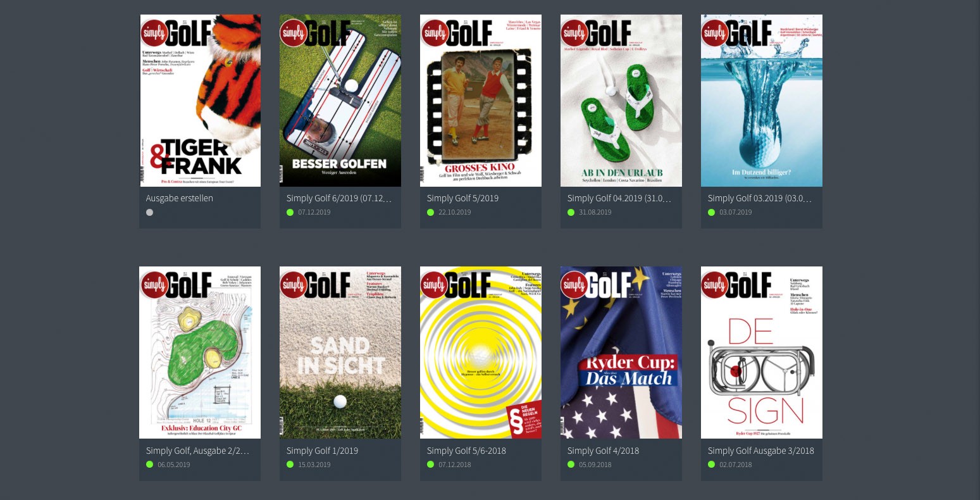980x500 pixels.
Task: Open the Tiger & Frank magazine cover
Action: click(200, 101)
